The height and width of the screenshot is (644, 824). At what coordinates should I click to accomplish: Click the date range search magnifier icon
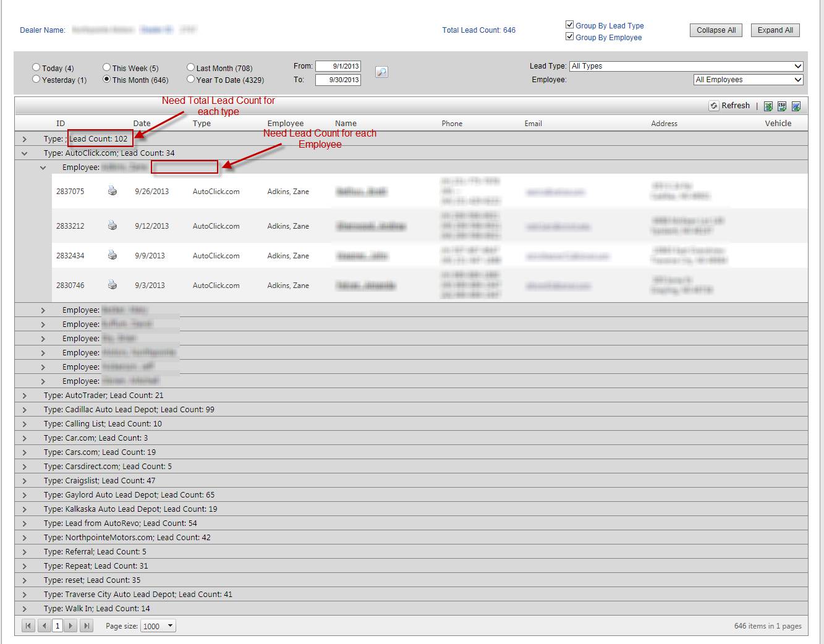[382, 72]
